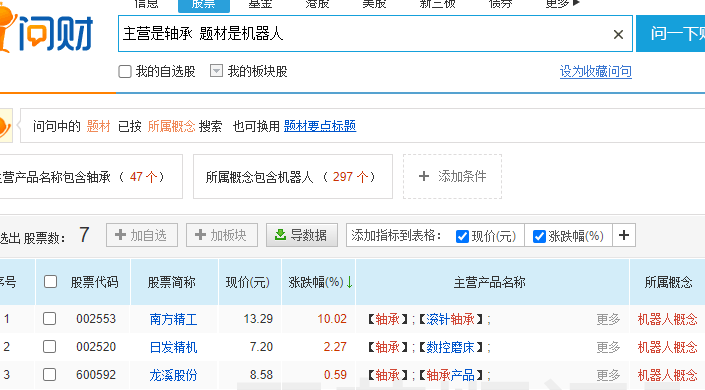Click the 问一下财 search button

670,34
